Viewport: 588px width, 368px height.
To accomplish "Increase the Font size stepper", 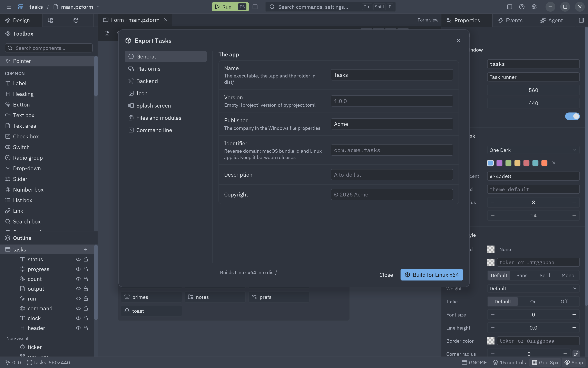I will (x=574, y=315).
